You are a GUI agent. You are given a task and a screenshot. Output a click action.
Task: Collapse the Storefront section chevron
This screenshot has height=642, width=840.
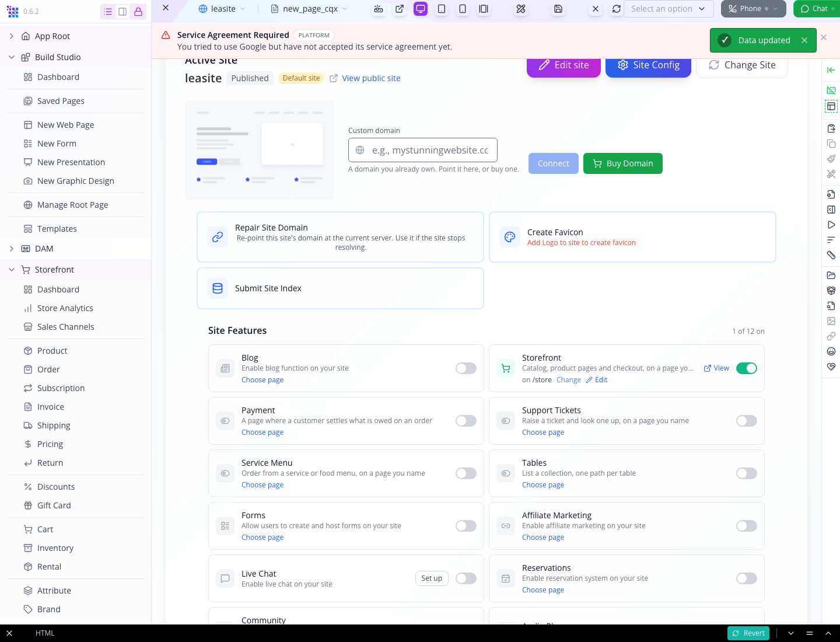pos(12,270)
